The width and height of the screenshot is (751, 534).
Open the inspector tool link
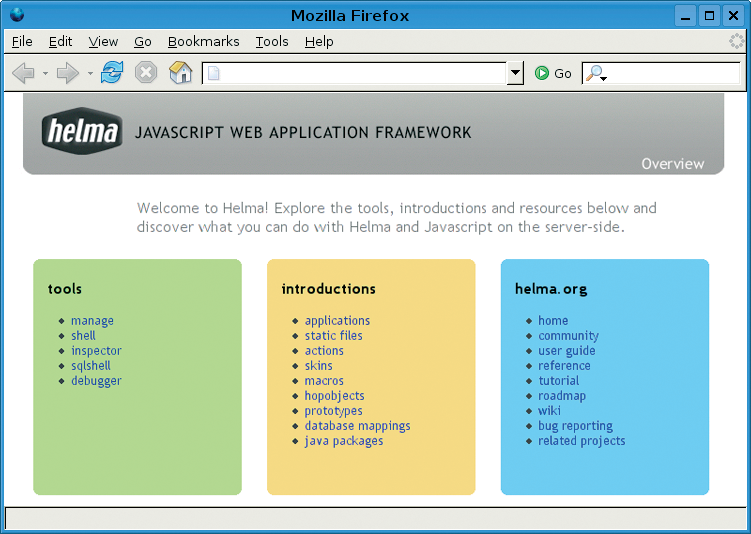click(x=96, y=351)
